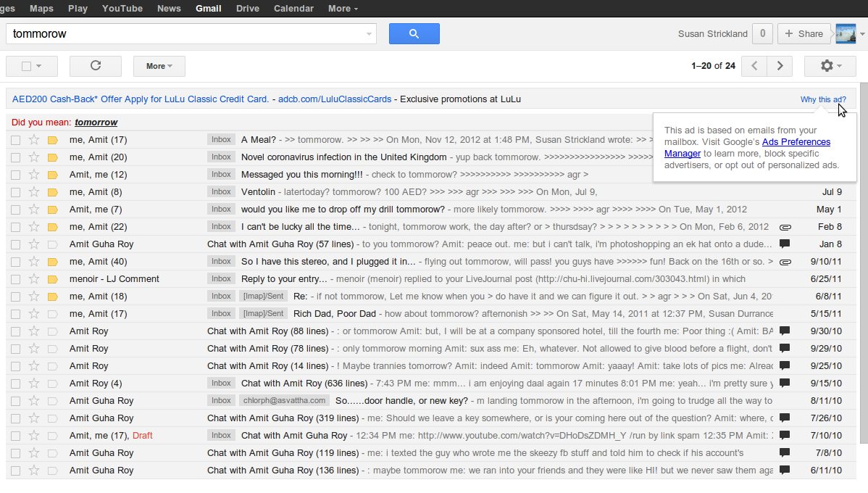Click the Share button
This screenshot has width=868, height=493.
pyautogui.click(x=804, y=34)
